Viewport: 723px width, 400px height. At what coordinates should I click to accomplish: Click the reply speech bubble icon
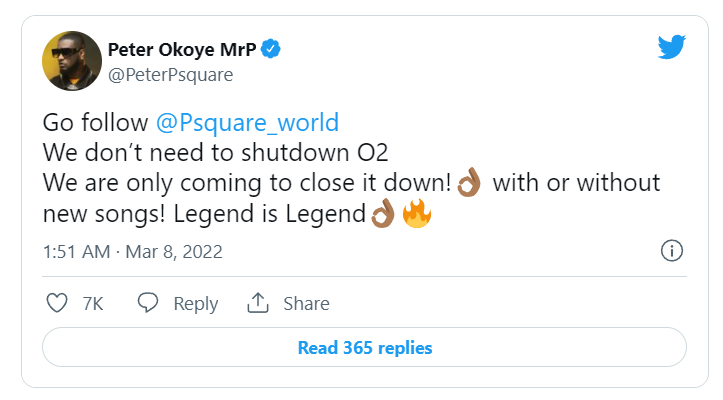[x=148, y=303]
